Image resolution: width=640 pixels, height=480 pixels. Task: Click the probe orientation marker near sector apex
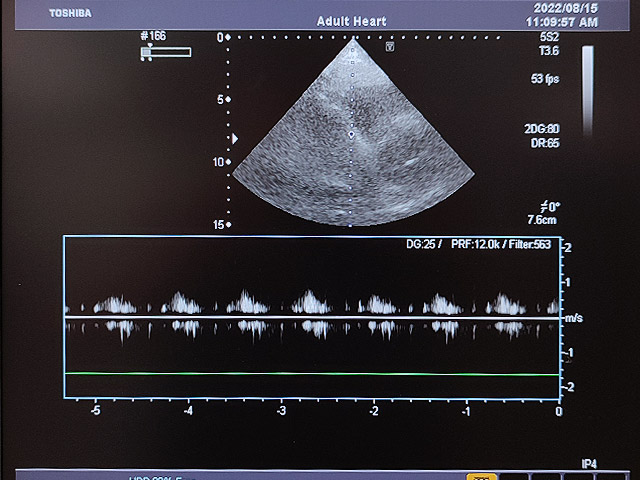coord(390,45)
